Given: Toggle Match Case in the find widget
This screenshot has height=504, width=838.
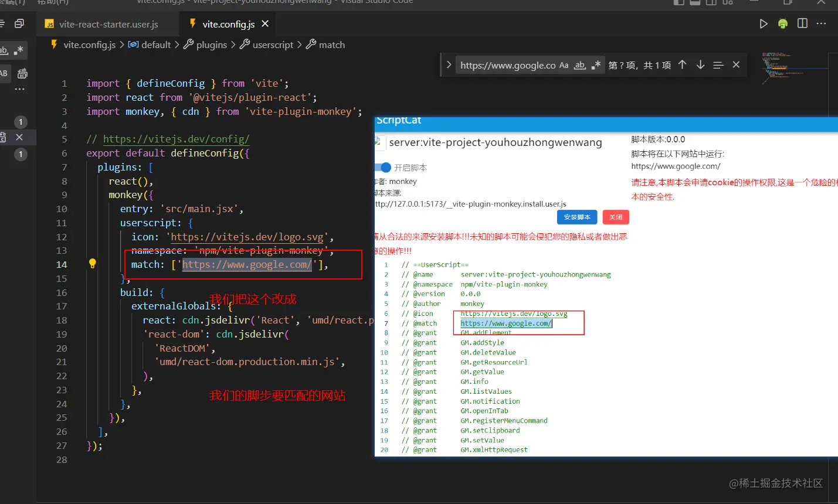Looking at the screenshot, I should 564,65.
